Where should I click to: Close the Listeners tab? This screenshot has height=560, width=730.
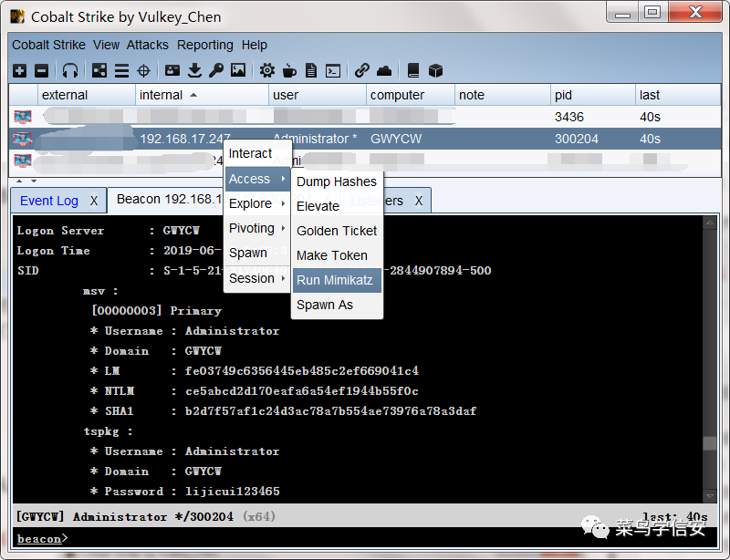419,201
